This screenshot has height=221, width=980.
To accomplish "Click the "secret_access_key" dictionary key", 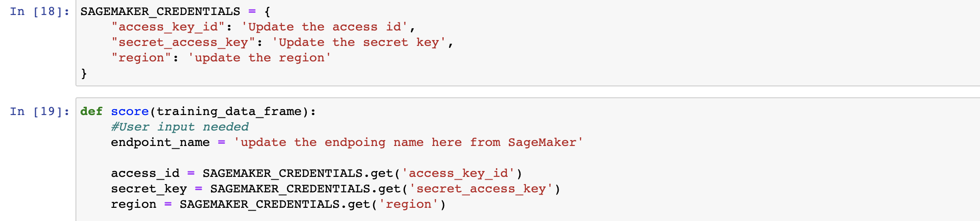I will (x=183, y=42).
